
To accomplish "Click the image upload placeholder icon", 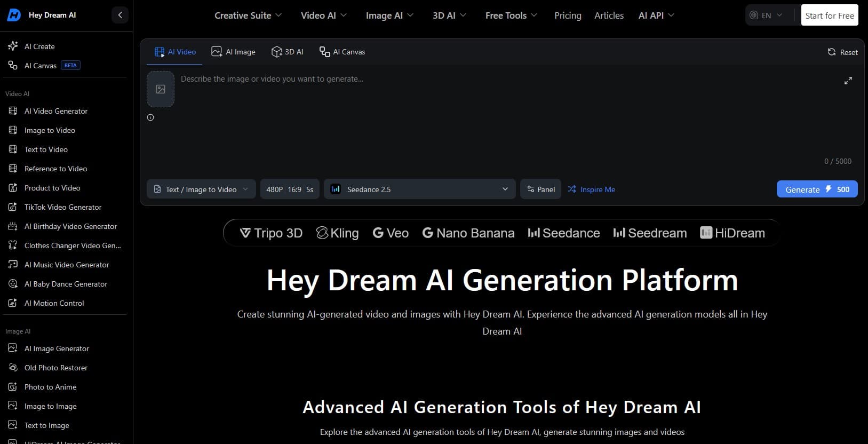I will coord(161,89).
